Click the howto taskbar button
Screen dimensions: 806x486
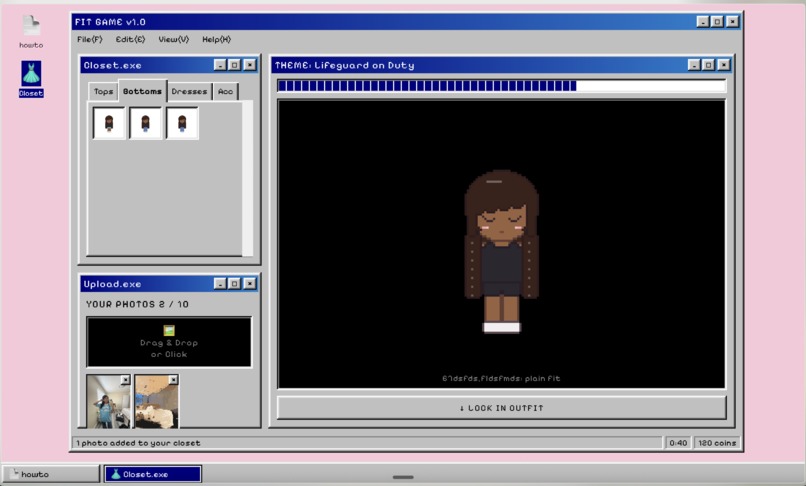pyautogui.click(x=51, y=474)
